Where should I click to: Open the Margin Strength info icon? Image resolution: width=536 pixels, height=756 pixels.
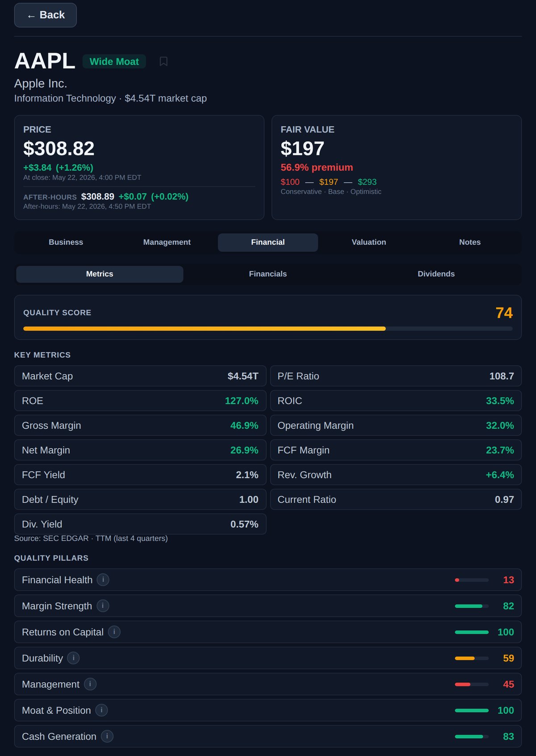(103, 606)
